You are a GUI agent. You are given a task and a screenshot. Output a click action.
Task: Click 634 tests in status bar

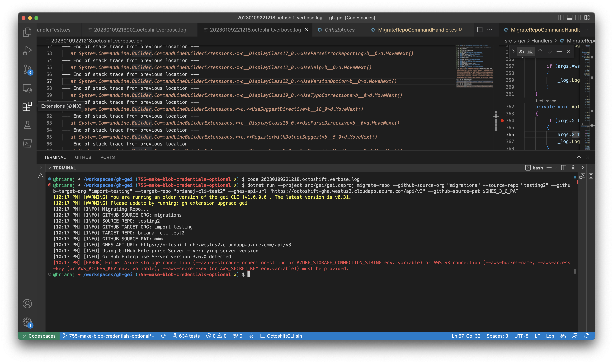point(186,336)
